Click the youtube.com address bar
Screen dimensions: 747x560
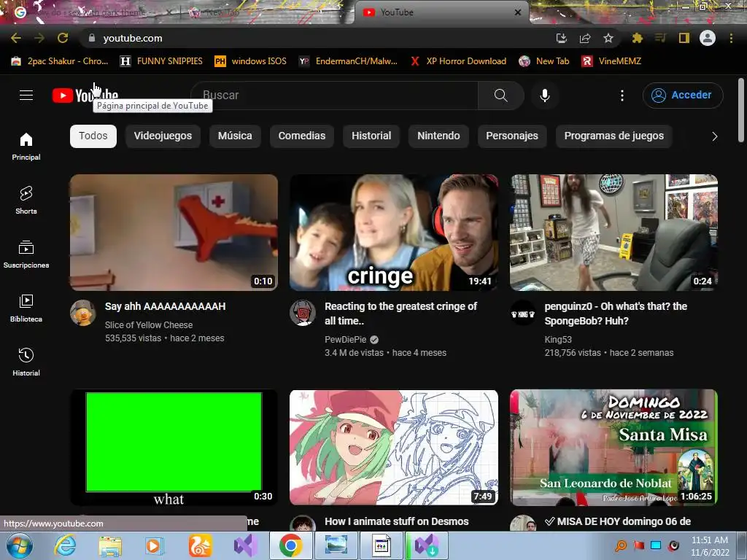pyautogui.click(x=314, y=38)
